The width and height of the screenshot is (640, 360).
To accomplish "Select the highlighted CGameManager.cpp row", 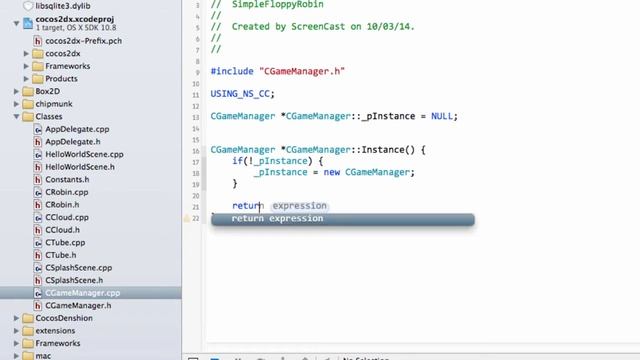I will click(91, 293).
